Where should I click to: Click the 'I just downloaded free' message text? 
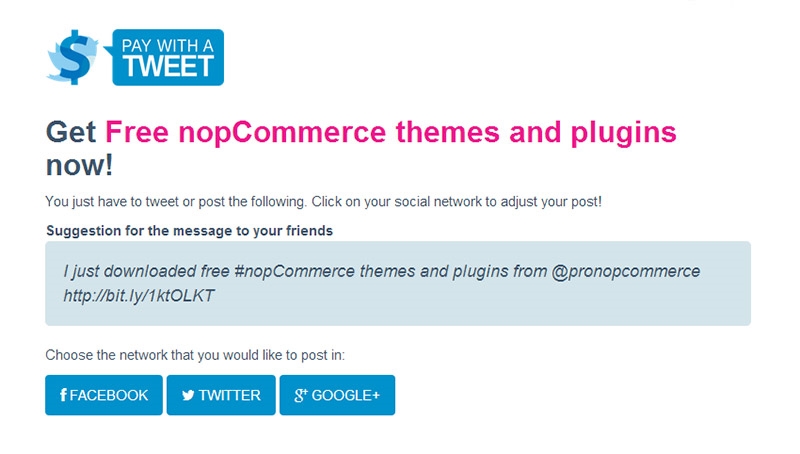point(146,271)
